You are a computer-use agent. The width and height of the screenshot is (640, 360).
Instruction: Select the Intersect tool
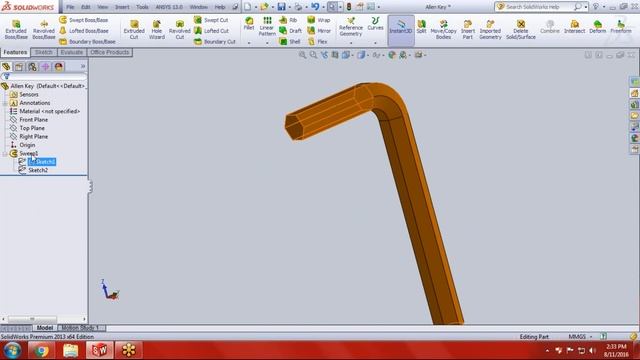pos(574,27)
